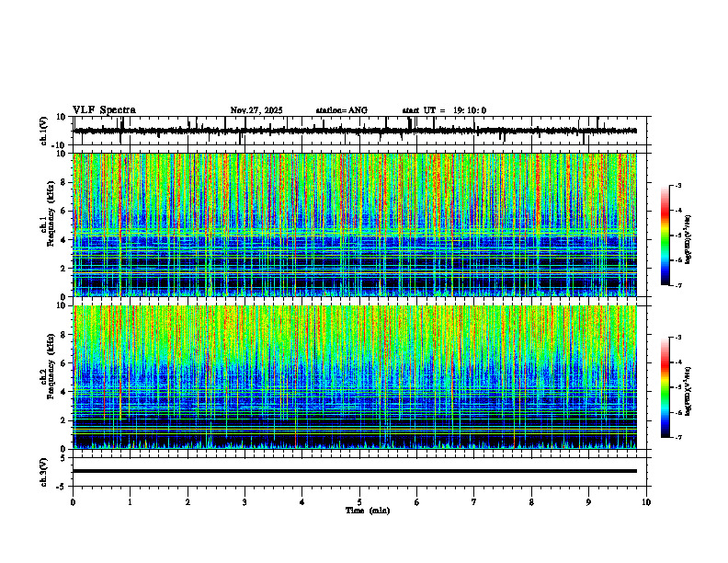Click the "-7" label on ch.2 color bar
The height and width of the screenshot is (563, 728).
tap(678, 437)
